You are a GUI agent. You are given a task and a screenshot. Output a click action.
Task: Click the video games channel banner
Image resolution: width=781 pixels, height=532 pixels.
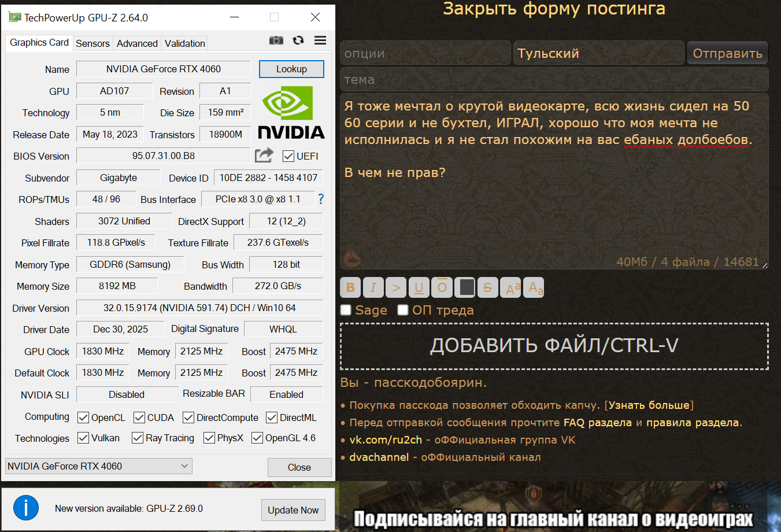click(x=558, y=507)
